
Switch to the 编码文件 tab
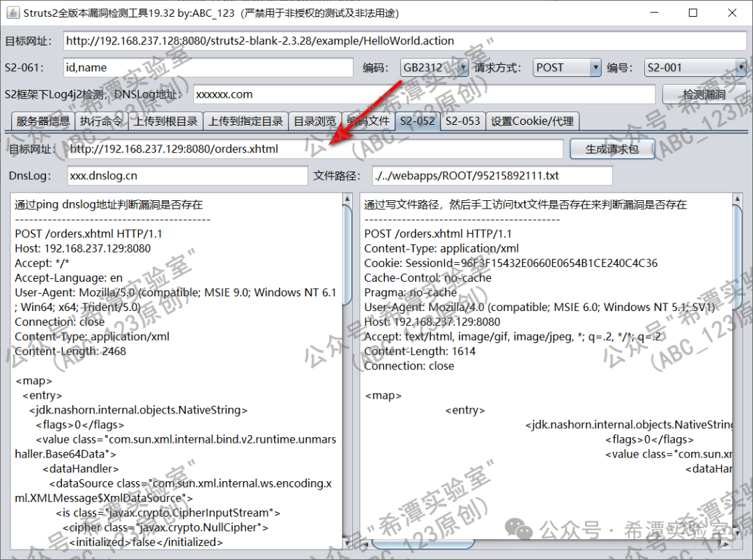pos(368,121)
